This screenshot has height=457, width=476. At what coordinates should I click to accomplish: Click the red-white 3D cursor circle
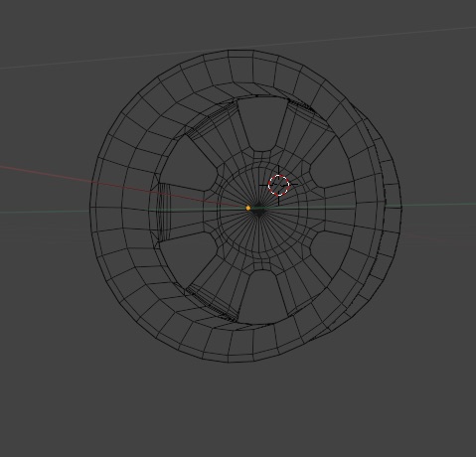279,185
